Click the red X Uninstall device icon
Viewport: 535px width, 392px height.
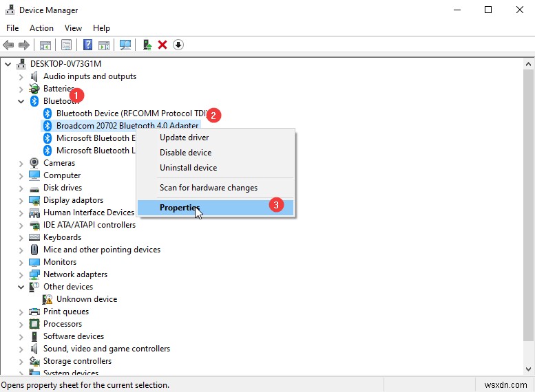[x=162, y=45]
